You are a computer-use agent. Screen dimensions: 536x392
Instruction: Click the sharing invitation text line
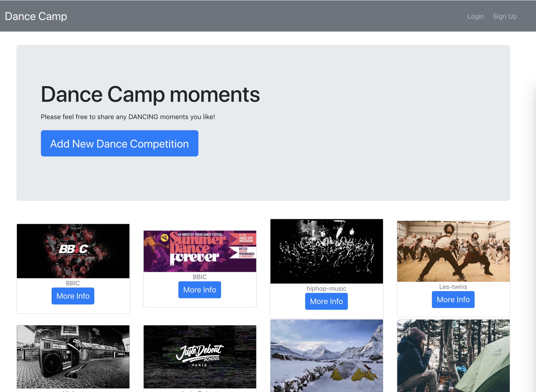click(x=128, y=117)
